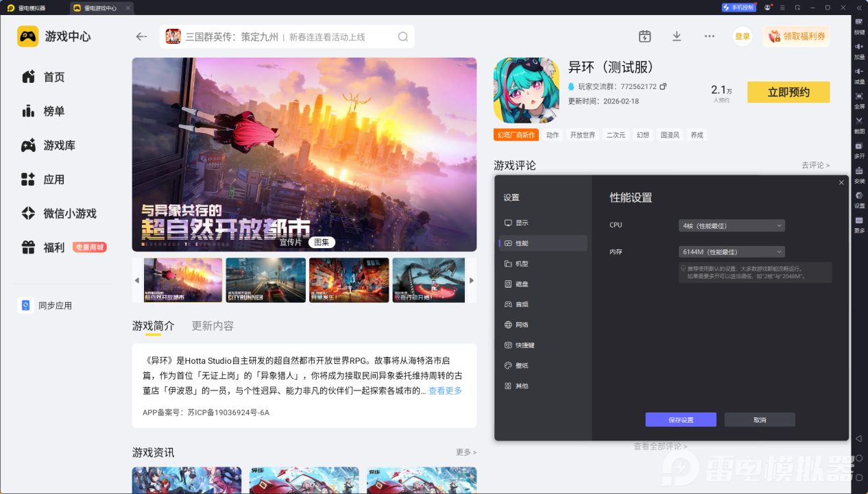Click the 立即预约 reserve button
The height and width of the screenshot is (494, 868).
coord(788,92)
